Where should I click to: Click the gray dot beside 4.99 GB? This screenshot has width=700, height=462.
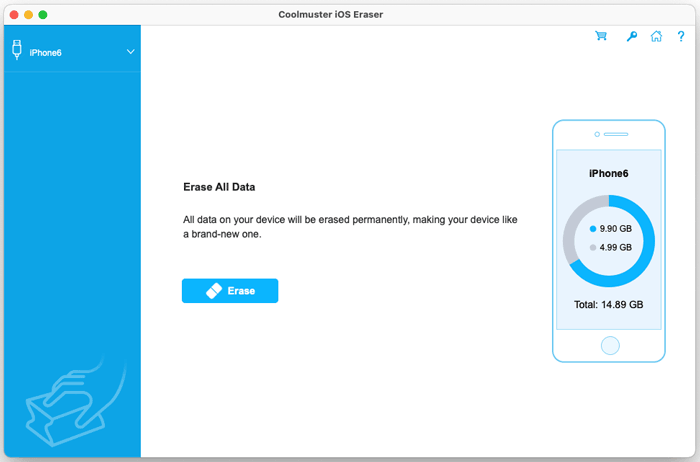(592, 247)
